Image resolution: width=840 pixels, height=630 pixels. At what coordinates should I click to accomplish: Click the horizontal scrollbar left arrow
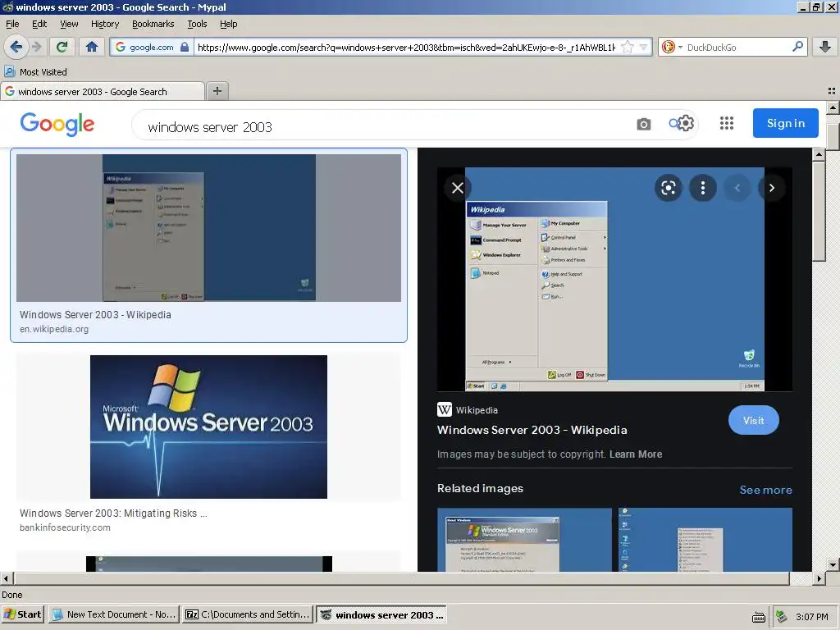coord(6,578)
